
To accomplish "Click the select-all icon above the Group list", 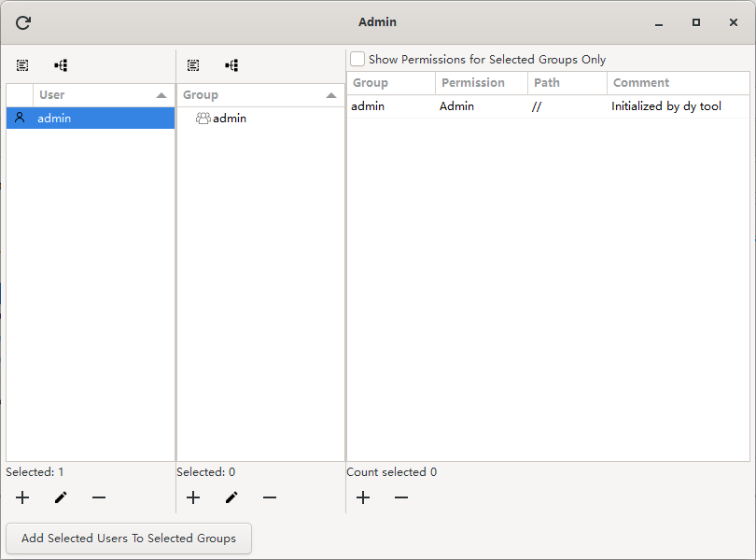I will pyautogui.click(x=193, y=65).
